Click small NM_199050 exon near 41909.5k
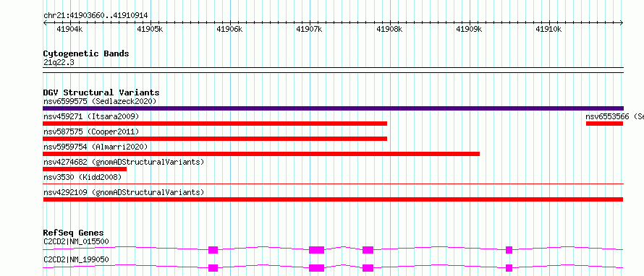The image size is (644, 276). [x=509, y=268]
